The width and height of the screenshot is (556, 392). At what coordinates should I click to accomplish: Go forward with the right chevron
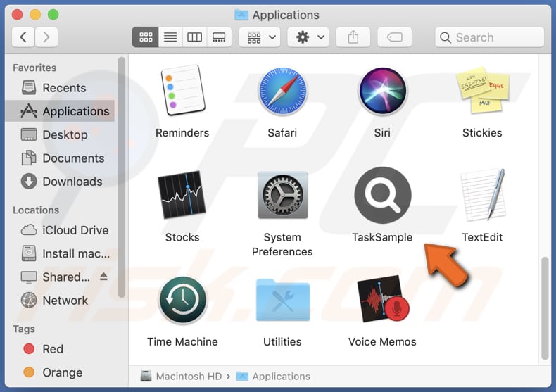46,37
